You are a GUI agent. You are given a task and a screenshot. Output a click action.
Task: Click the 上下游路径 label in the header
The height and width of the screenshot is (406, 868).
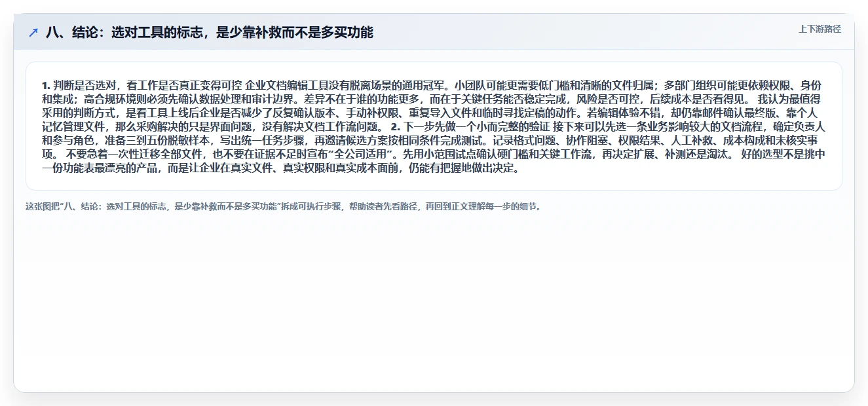pyautogui.click(x=820, y=29)
